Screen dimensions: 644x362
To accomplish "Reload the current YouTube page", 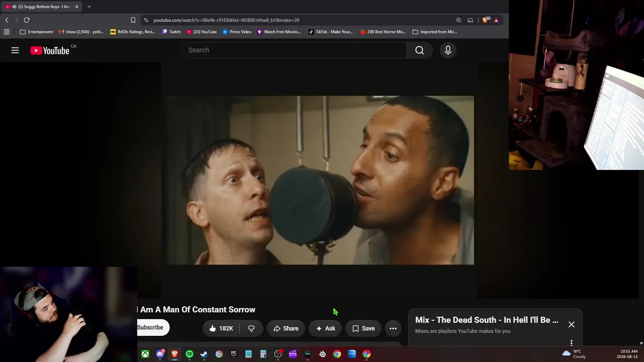I will pyautogui.click(x=27, y=20).
